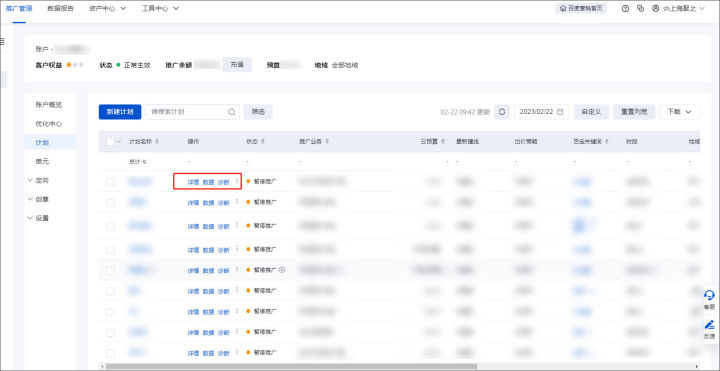Sort by 推广业务 column arrows

point(327,142)
